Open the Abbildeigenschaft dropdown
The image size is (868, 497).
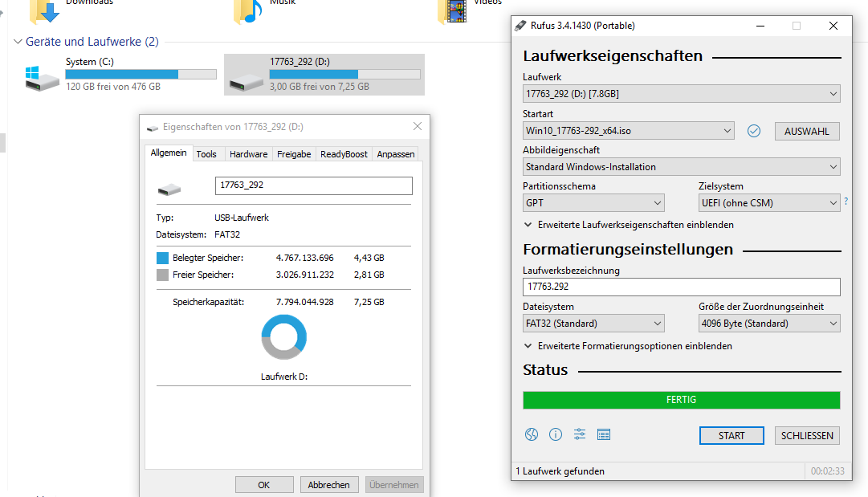pos(682,166)
